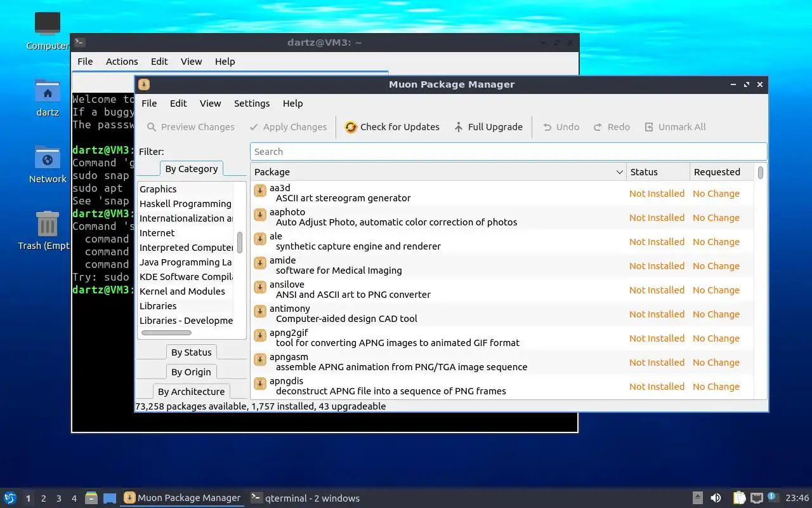Select the By Category filter tab
812x508 pixels.
(191, 169)
